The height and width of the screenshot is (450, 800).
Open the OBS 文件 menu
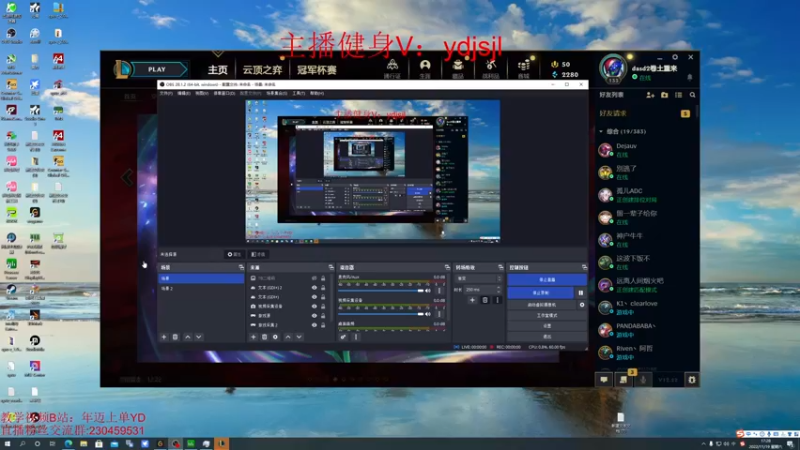(x=166, y=93)
